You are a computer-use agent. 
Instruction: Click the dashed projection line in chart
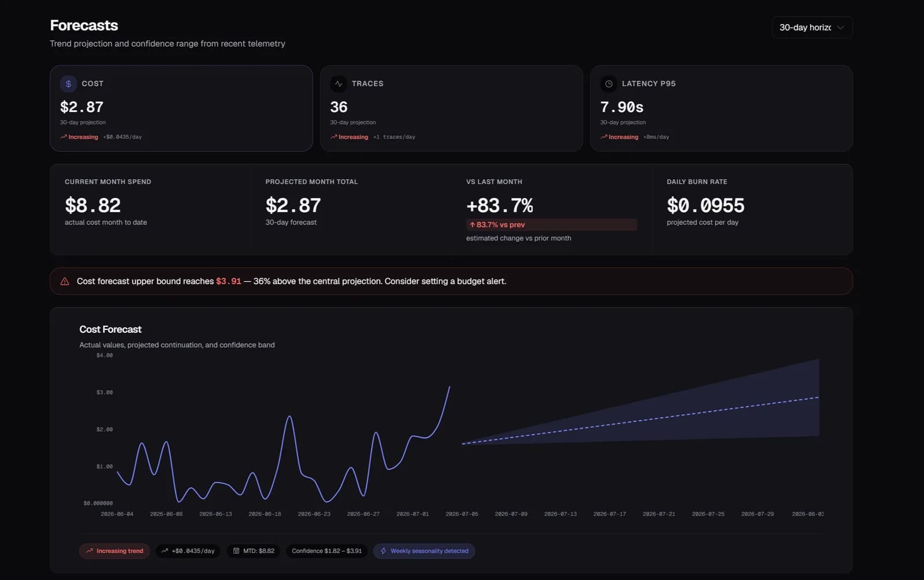tap(640, 421)
